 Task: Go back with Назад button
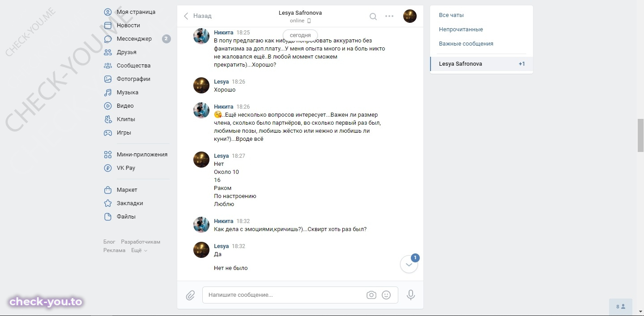pos(197,16)
